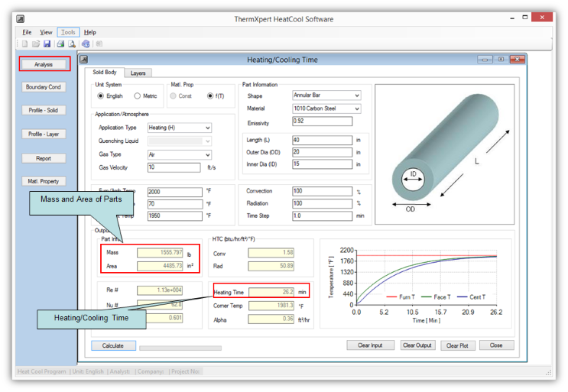Screen dimensions: 568x392
Task: Click the Open folder toolbar icon
Action: coord(35,44)
